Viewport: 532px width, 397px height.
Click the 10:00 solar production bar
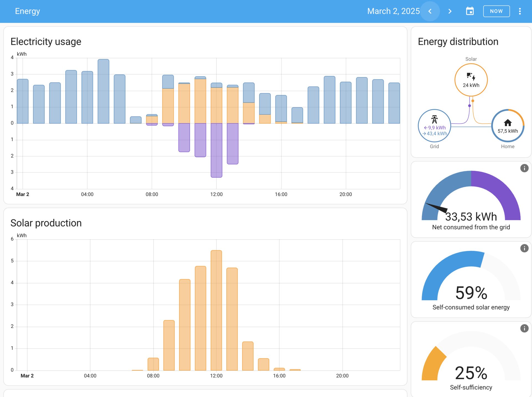(x=185, y=325)
